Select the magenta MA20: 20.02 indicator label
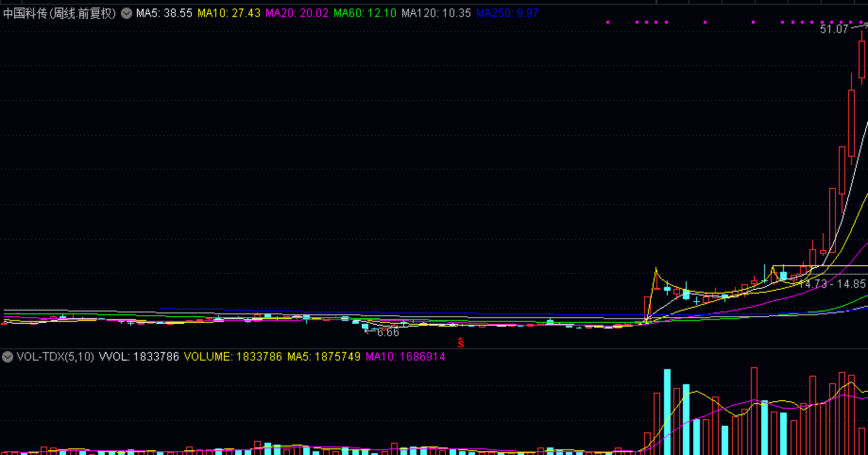 point(297,13)
